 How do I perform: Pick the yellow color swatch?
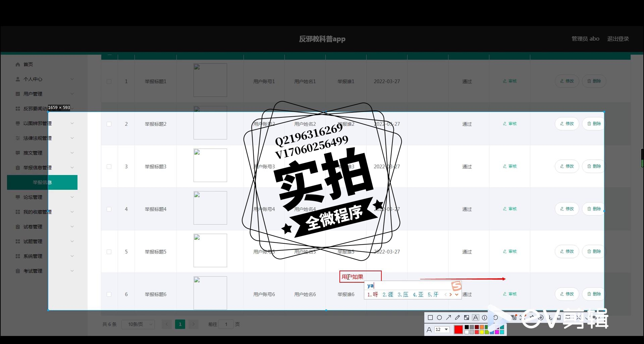[x=482, y=332]
